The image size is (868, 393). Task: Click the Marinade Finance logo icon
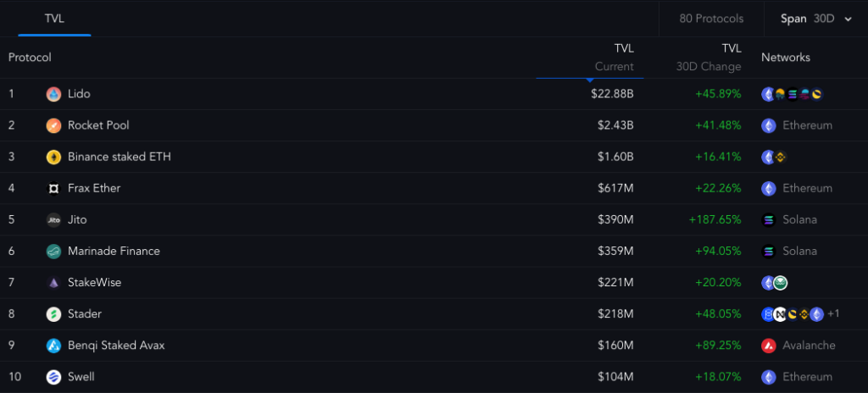coord(53,251)
